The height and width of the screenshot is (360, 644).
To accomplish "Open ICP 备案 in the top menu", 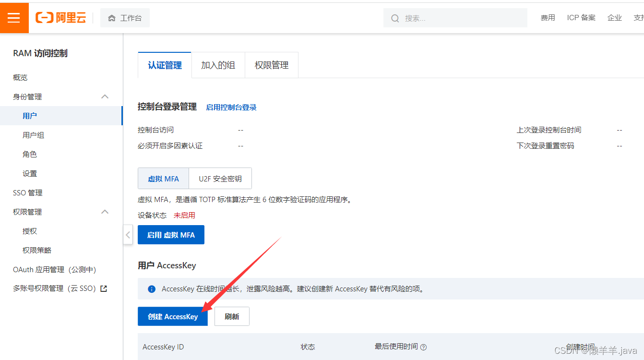I will [581, 18].
